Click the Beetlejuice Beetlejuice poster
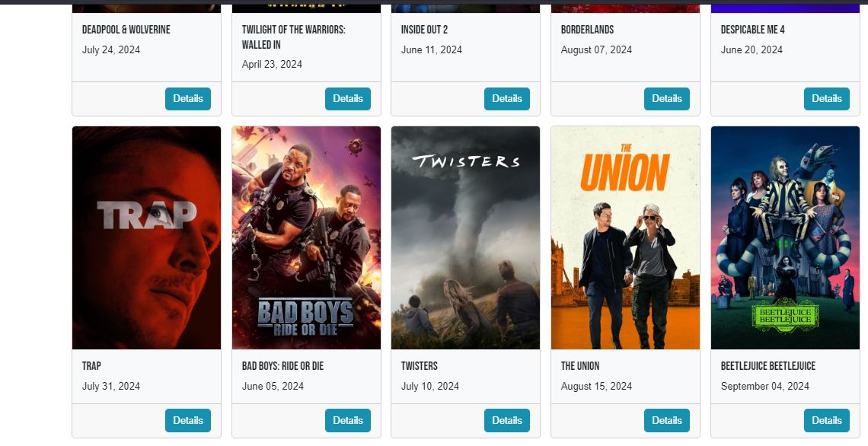 tap(785, 238)
